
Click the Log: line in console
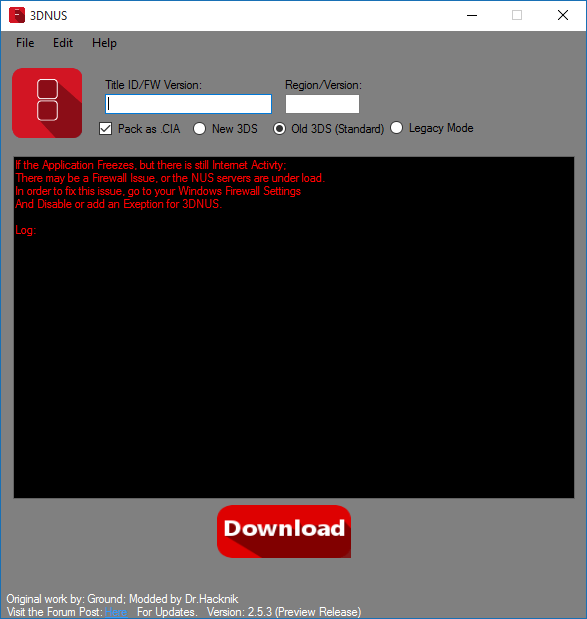tap(26, 230)
